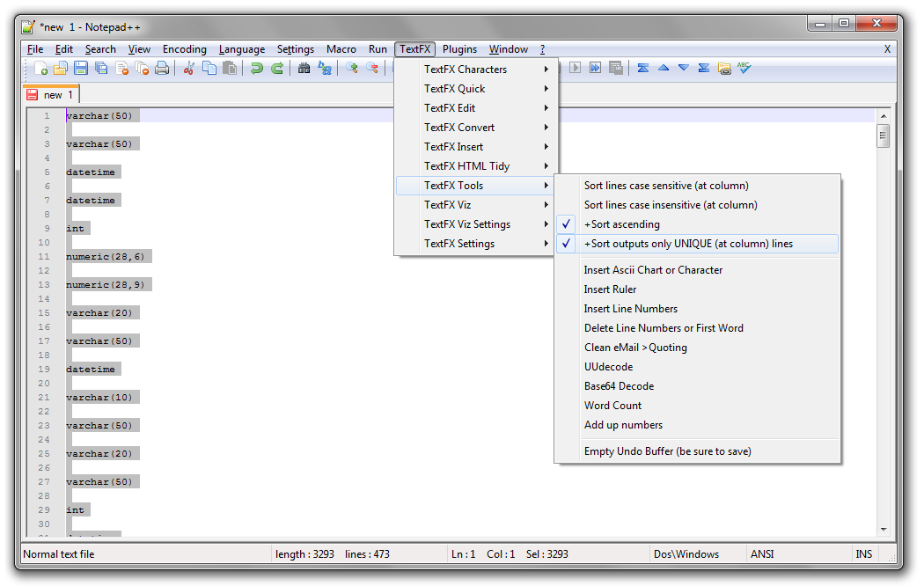Choose Insert Ruler menu entry
Image resolution: width=924 pixels, height=586 pixels.
point(697,289)
